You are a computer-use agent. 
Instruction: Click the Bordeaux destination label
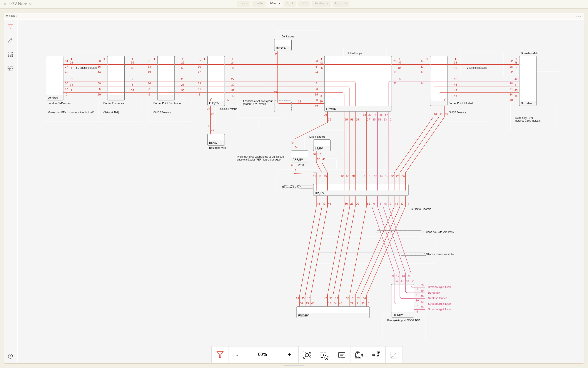coord(434,293)
